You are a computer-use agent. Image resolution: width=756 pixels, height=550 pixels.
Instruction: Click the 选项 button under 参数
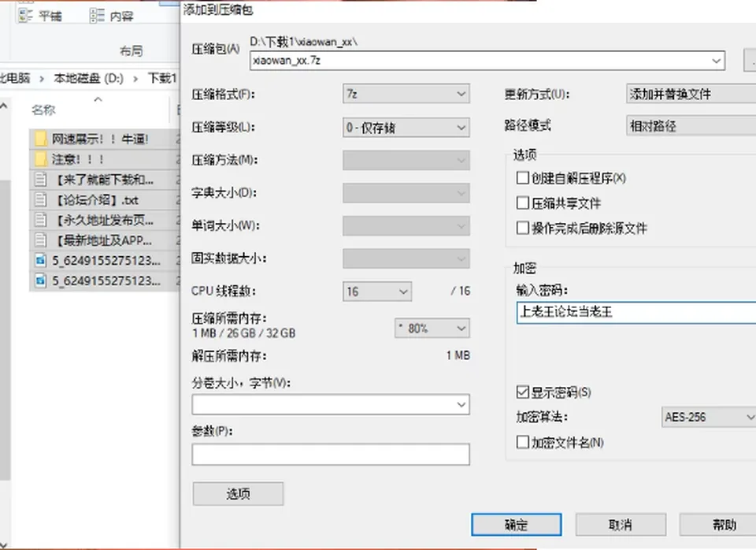tap(238, 493)
